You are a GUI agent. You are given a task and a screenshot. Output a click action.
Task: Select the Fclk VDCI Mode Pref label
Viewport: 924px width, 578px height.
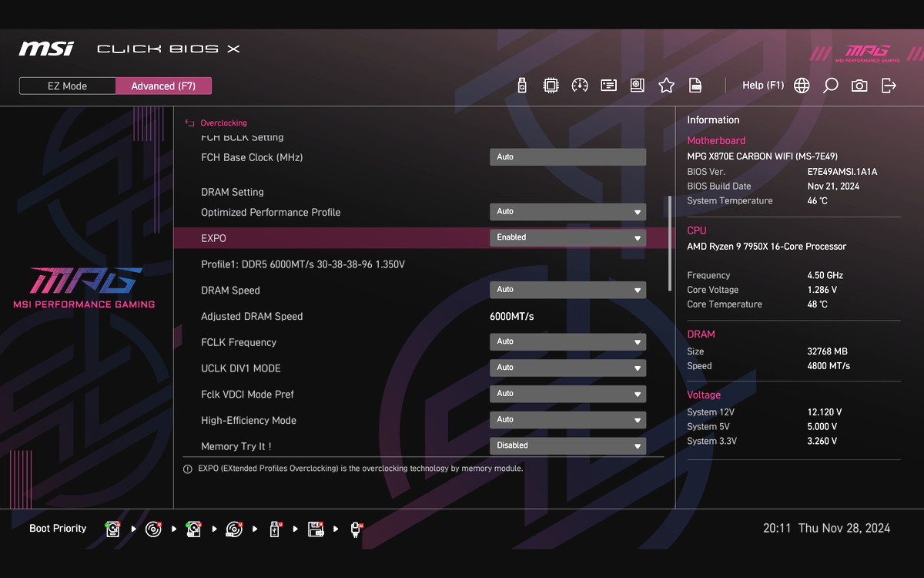247,395
